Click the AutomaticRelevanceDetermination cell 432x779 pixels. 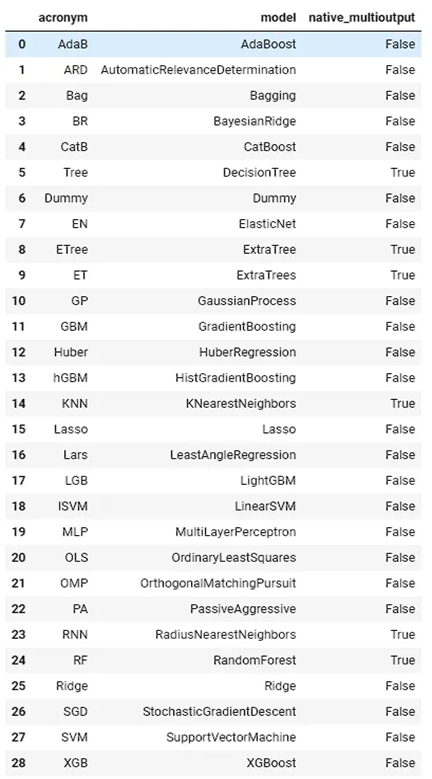[199, 70]
